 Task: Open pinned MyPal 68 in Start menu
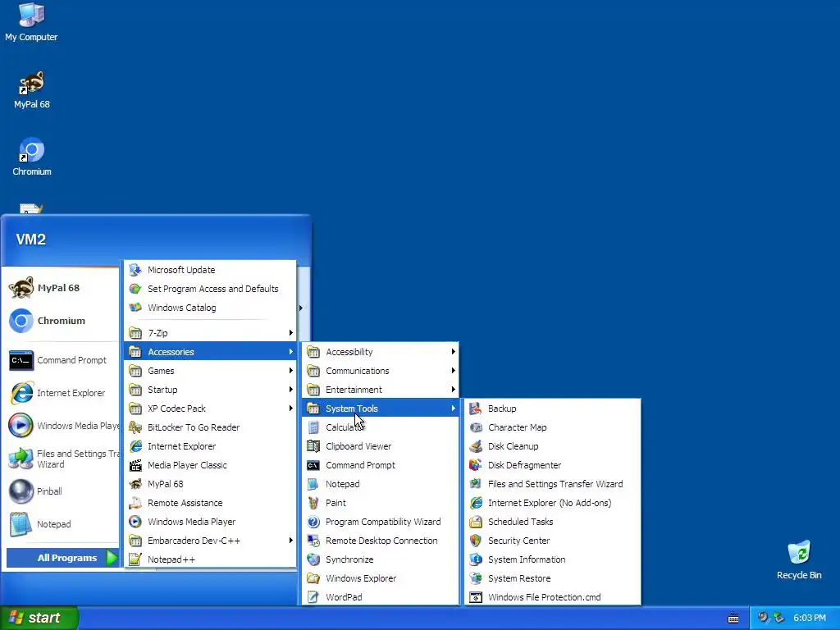point(62,288)
